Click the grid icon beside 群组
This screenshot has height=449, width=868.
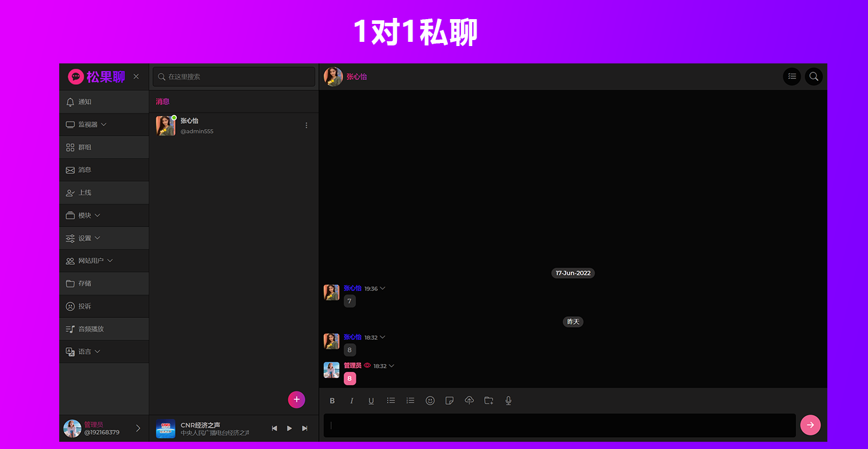click(x=70, y=147)
